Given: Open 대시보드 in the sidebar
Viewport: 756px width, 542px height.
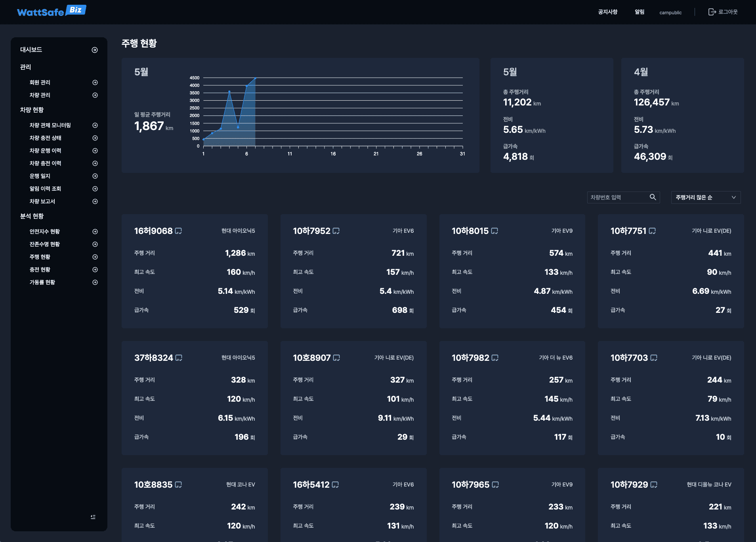Looking at the screenshot, I should (x=31, y=50).
